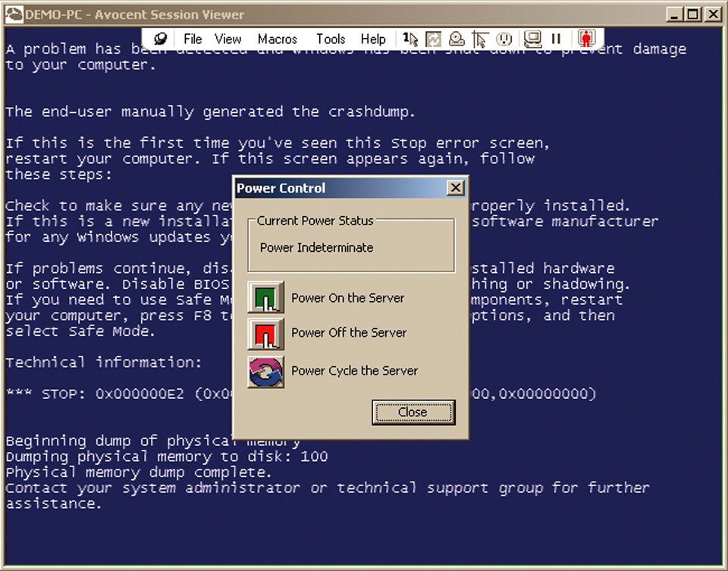Close the Avocent Session Viewer window
This screenshot has height=571, width=728.
(x=713, y=14)
